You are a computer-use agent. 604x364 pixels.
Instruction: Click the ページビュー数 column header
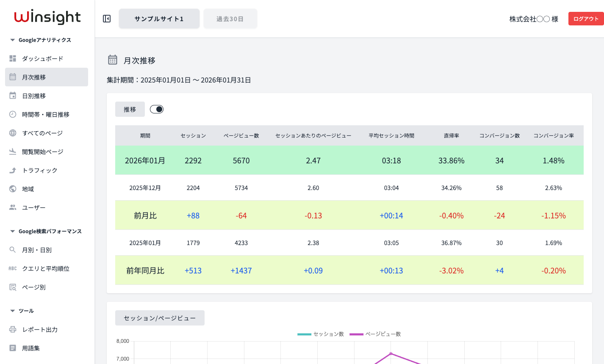pos(241,135)
